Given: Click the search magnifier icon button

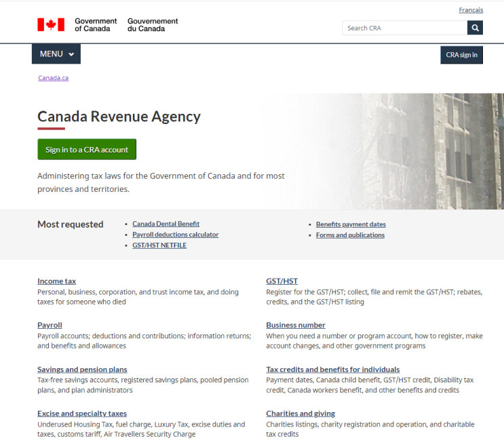Looking at the screenshot, I should click(475, 28).
